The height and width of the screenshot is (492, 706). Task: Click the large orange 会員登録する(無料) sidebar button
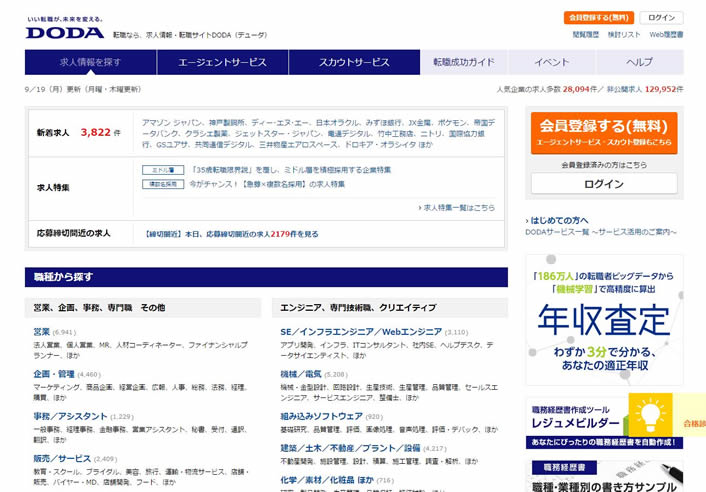604,133
